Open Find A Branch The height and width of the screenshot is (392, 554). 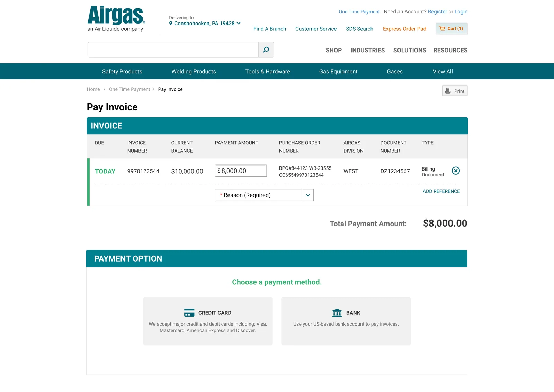pyautogui.click(x=270, y=29)
